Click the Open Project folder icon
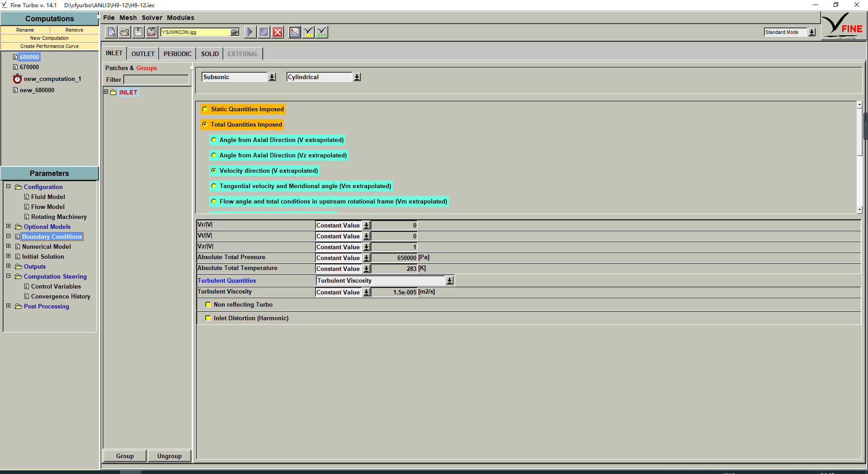Viewport: 868px width, 474px height. click(x=125, y=32)
